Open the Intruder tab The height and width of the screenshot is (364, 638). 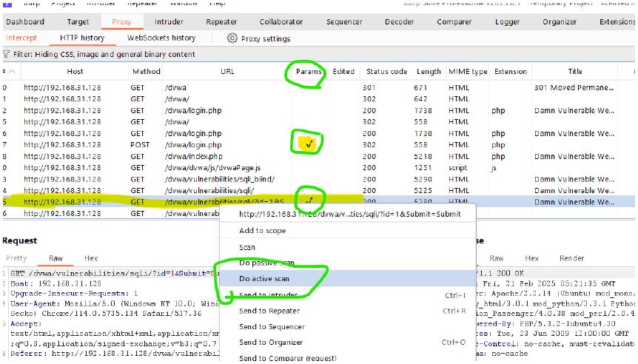[x=169, y=21]
